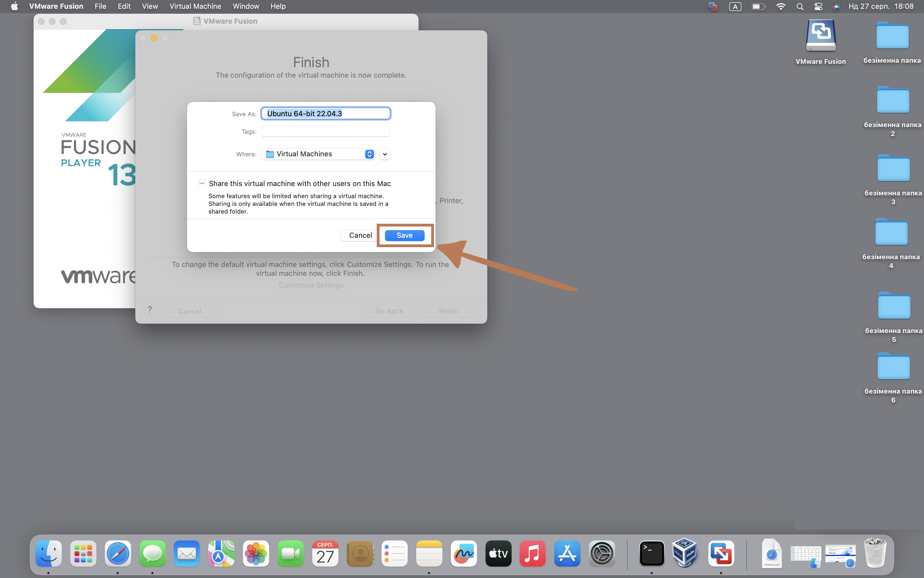The height and width of the screenshot is (578, 924).
Task: Open the File menu
Action: (100, 6)
